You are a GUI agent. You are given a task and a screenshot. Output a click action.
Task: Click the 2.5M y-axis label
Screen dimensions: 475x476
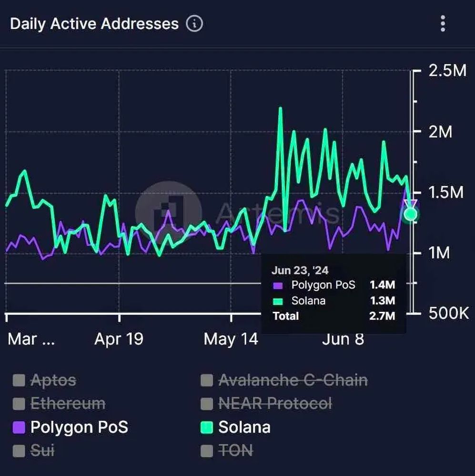pyautogui.click(x=447, y=70)
